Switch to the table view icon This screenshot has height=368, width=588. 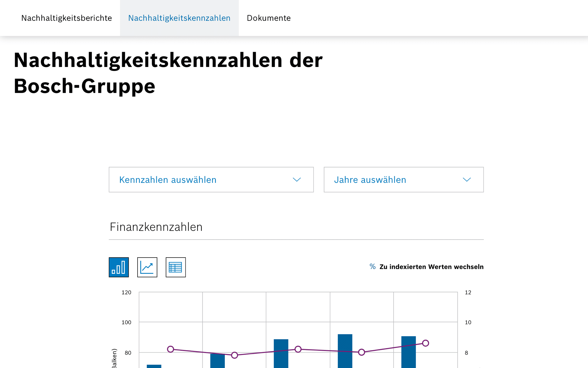[x=176, y=267]
